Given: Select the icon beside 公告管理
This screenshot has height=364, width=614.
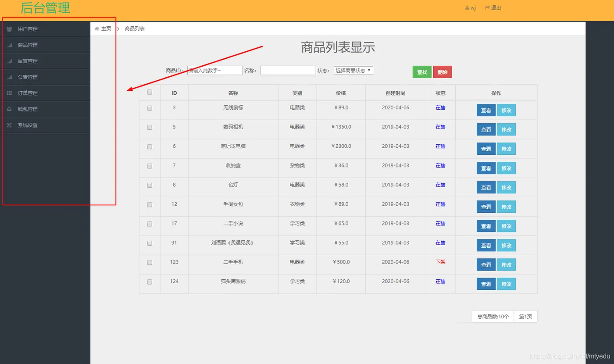Looking at the screenshot, I should tap(9, 77).
